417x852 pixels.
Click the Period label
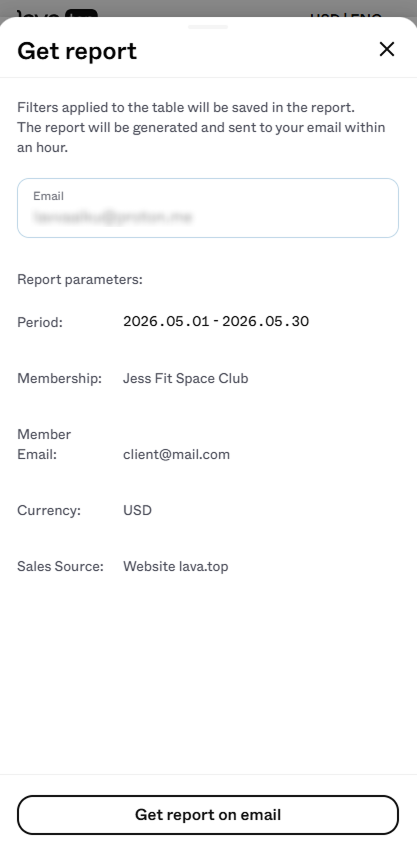coord(40,322)
